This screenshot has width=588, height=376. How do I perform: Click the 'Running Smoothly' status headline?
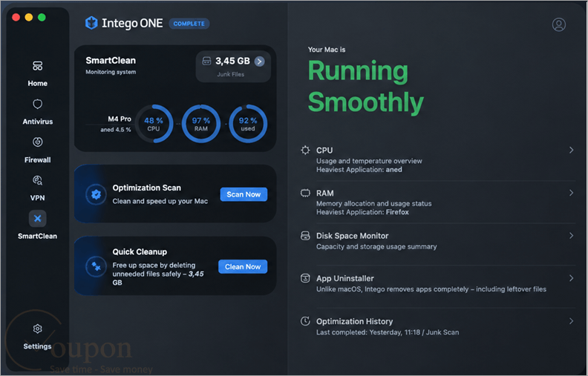(365, 87)
